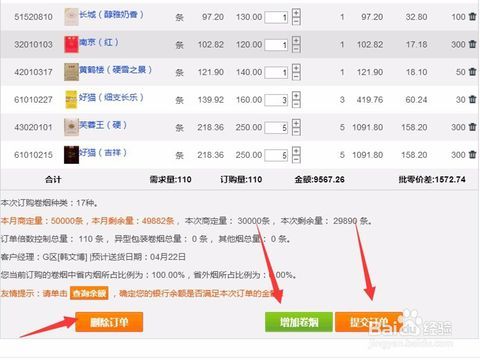480x360 pixels.
Task: Open product link 南京 (红)
Action: (x=99, y=42)
